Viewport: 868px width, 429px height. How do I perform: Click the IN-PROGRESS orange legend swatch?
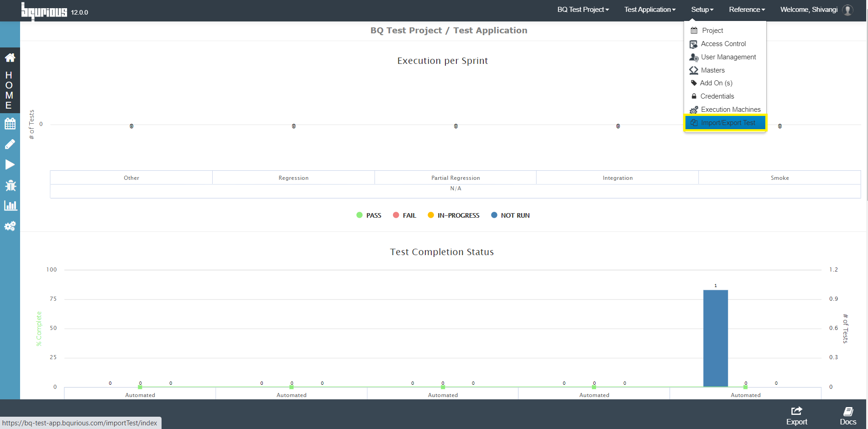click(x=431, y=215)
